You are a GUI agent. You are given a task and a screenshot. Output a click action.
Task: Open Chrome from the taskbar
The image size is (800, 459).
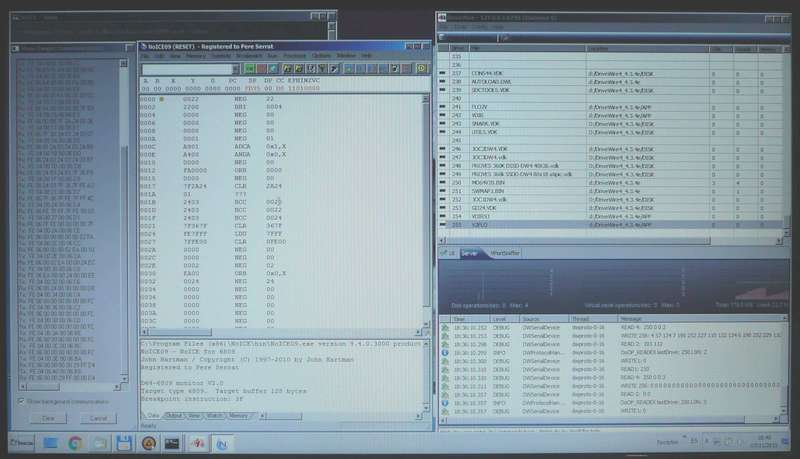point(75,442)
